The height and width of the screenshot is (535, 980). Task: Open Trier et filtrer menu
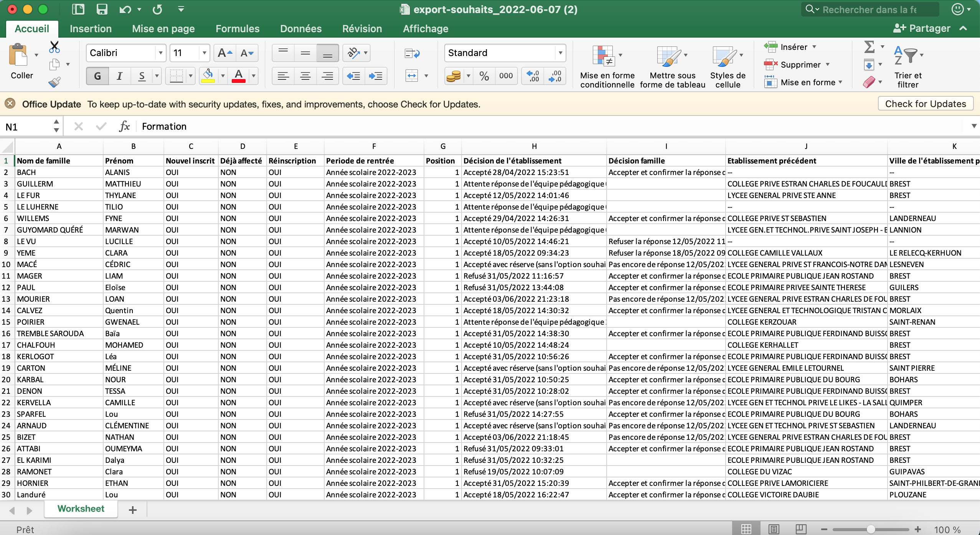click(908, 67)
